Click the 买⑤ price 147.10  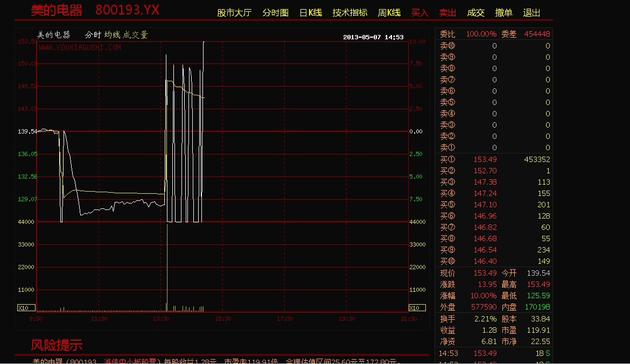(485, 205)
